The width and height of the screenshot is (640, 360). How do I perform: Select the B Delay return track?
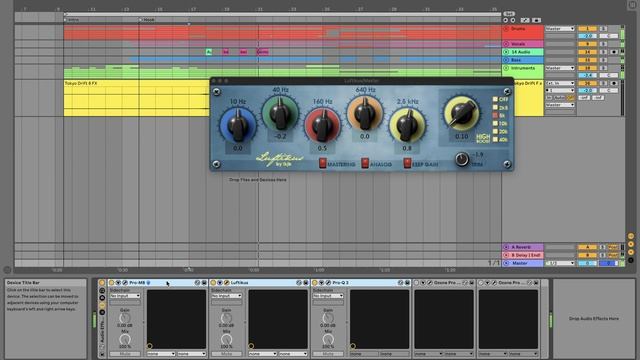tap(523, 255)
